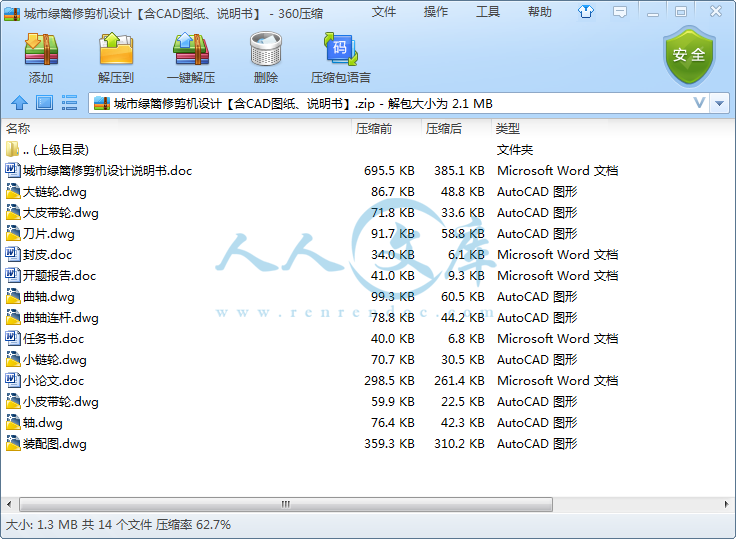
Task: Click the 文件夹 type cell
Action: [515, 150]
